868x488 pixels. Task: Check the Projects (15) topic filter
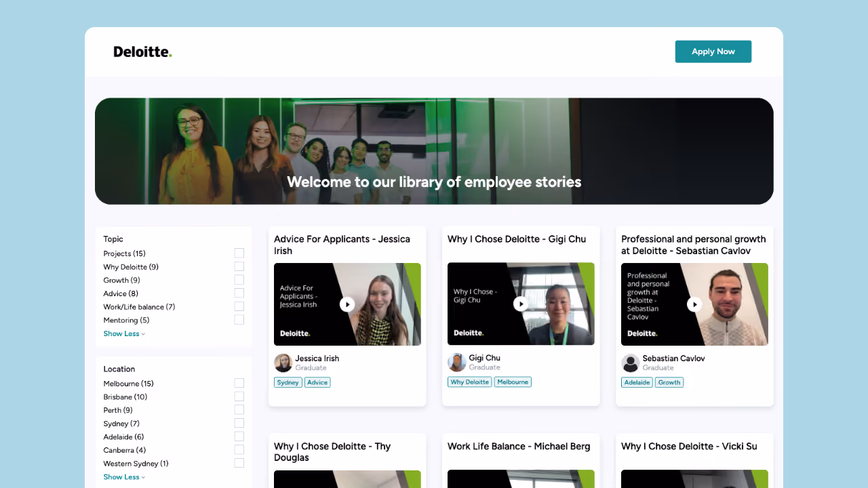coord(239,253)
